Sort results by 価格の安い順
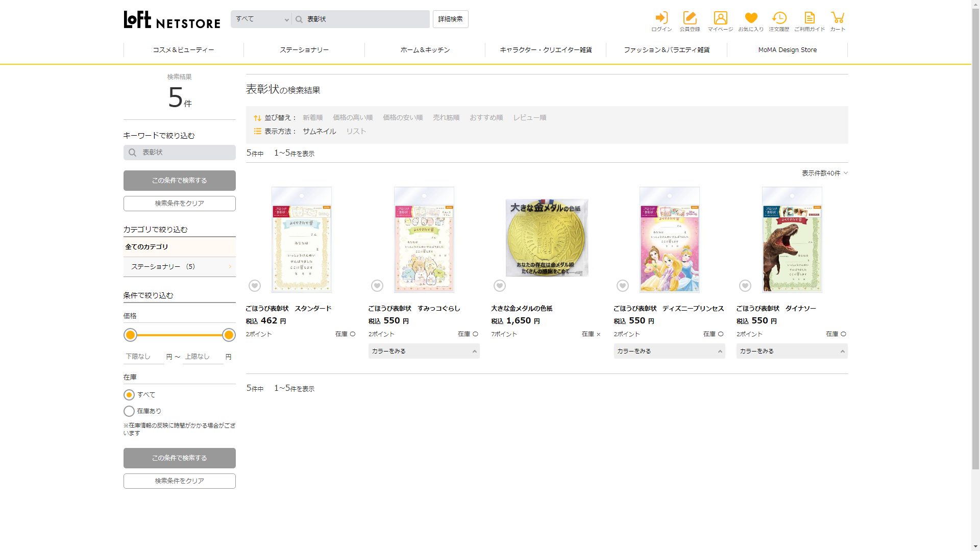This screenshot has height=551, width=980. 403,118
